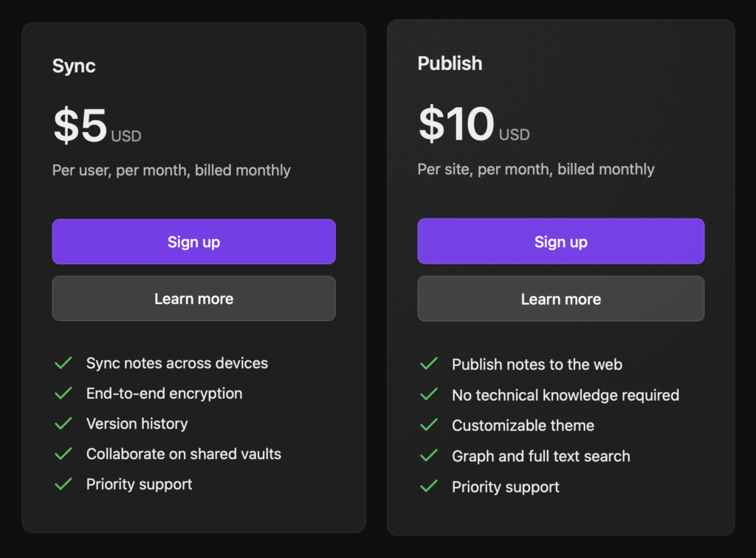Click the Priority support checkmark in Sync card

[x=63, y=484]
